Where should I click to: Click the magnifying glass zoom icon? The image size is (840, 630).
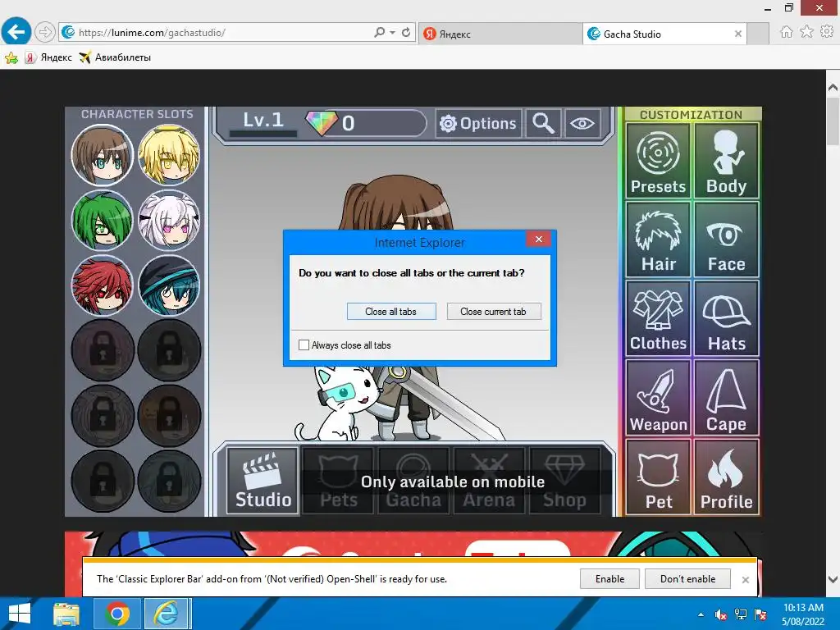pos(543,123)
